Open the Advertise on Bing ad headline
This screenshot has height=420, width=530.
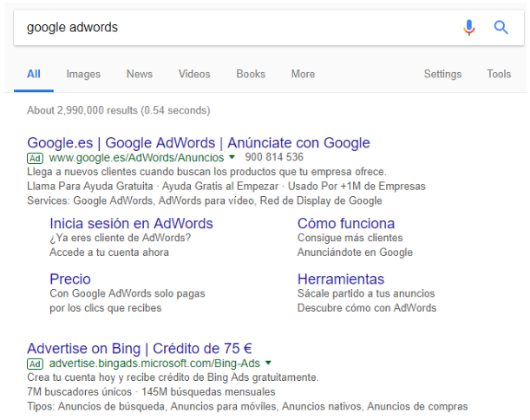pos(140,348)
